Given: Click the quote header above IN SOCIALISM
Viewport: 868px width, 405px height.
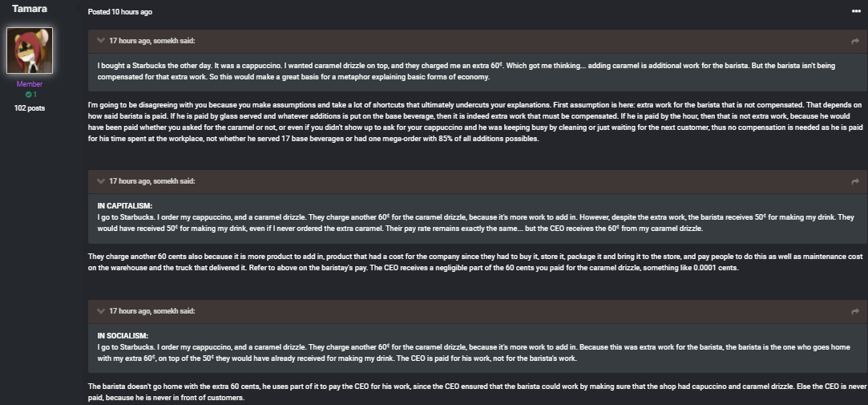Looking at the screenshot, I should (151, 311).
